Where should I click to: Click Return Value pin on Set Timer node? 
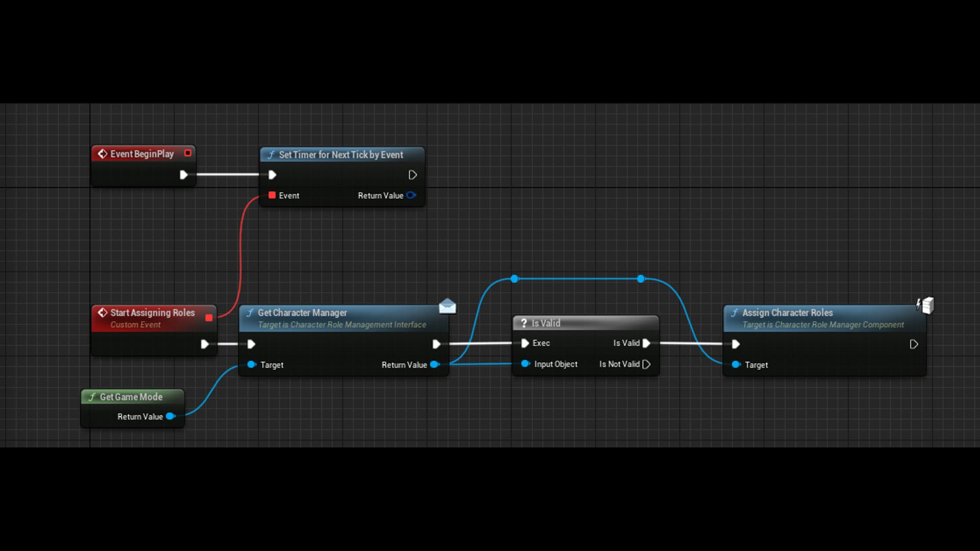point(412,195)
